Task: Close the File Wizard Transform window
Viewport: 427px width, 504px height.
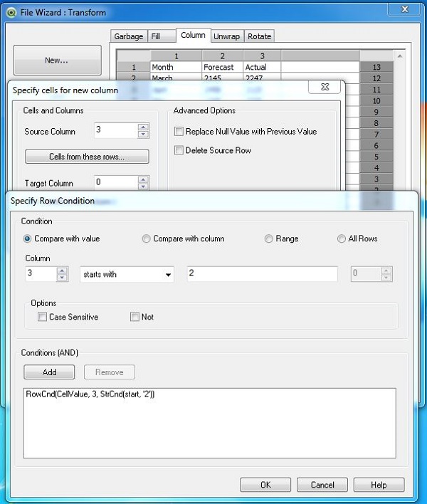Action: click(405, 9)
